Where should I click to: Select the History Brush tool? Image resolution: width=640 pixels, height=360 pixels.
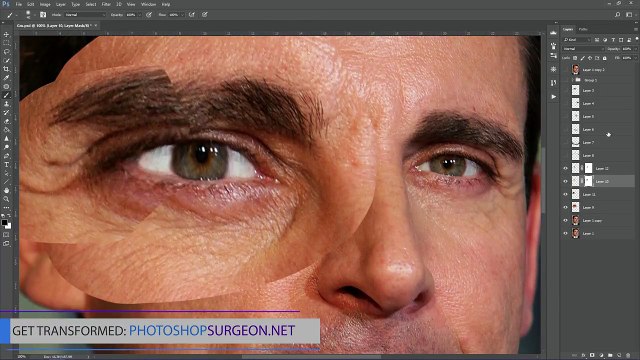(7, 112)
